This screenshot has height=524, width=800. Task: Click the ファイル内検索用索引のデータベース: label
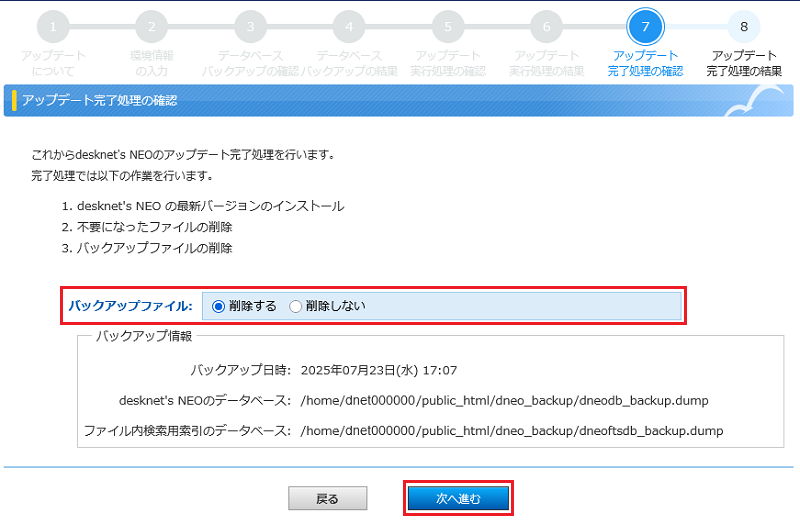pyautogui.click(x=187, y=431)
